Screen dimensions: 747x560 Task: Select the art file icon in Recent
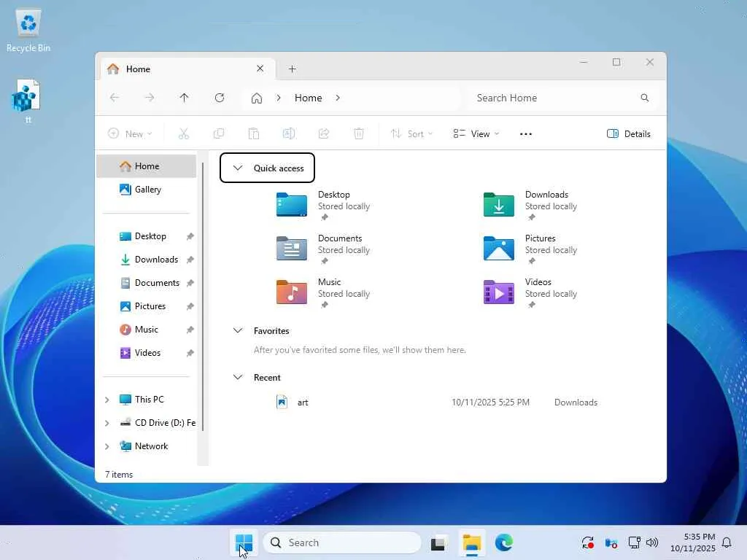click(282, 402)
